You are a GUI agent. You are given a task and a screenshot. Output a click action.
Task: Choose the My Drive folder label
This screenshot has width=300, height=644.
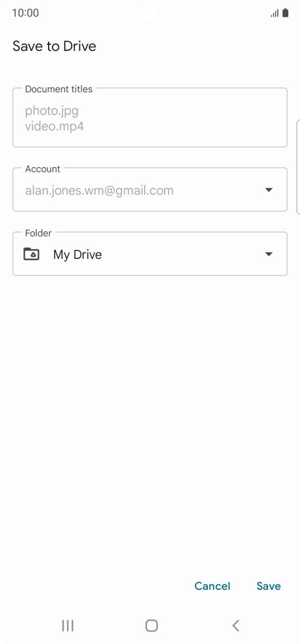tap(78, 255)
